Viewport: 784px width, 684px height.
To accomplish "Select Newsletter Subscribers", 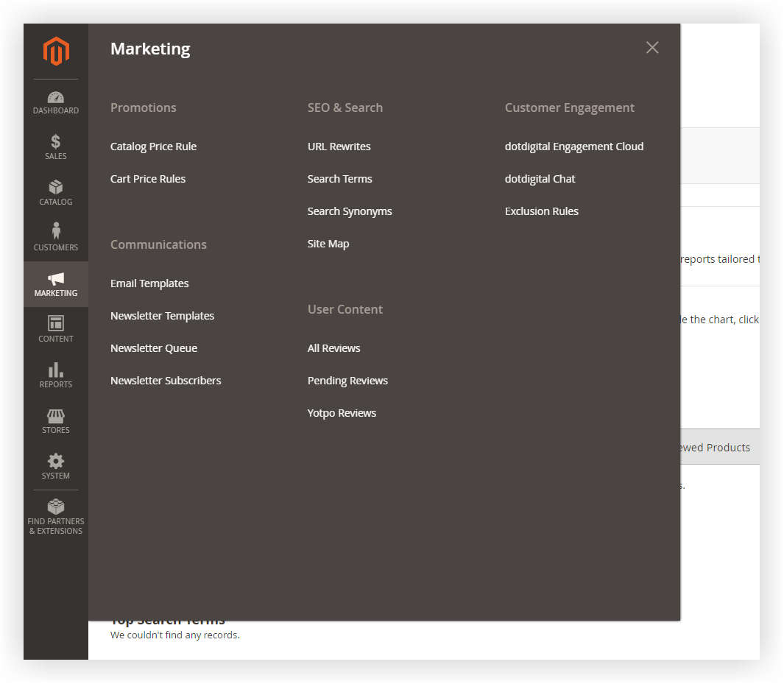I will coord(166,381).
